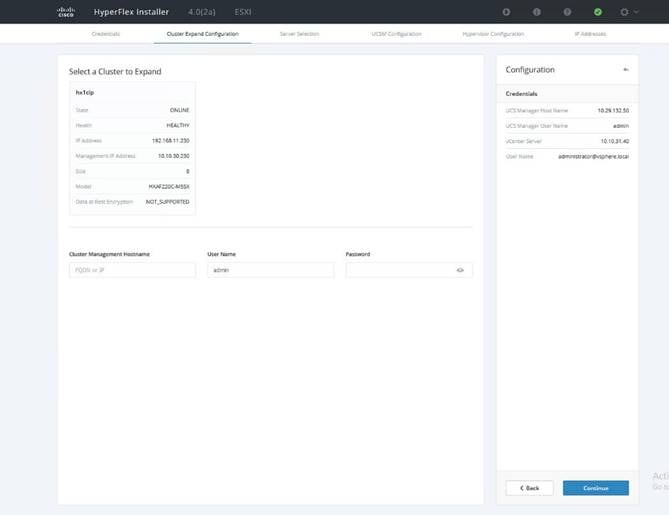This screenshot has height=515, width=669.
Task: Click the cluster Size value 8
Action: pyautogui.click(x=188, y=172)
